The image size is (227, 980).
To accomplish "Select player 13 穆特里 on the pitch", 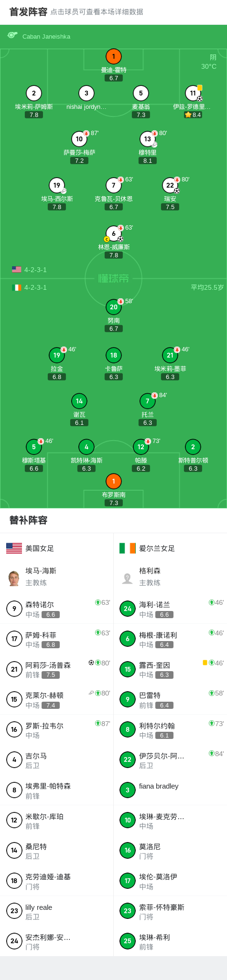I will 148,139.
